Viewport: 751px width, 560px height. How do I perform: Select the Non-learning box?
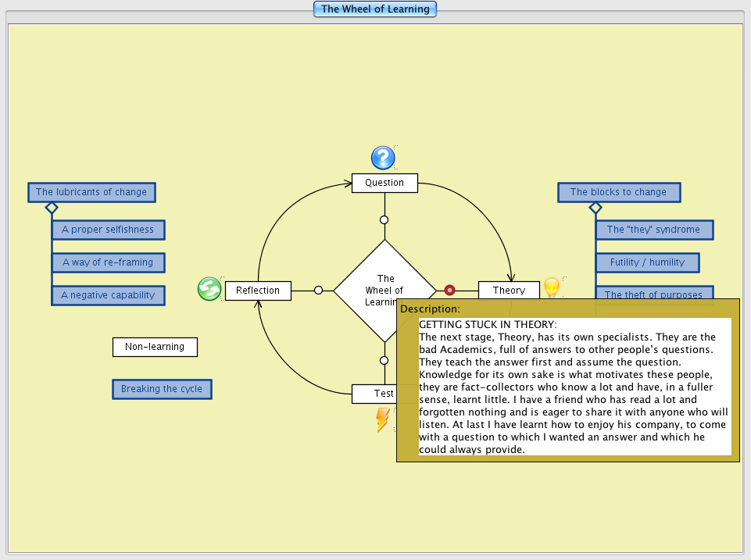155,347
